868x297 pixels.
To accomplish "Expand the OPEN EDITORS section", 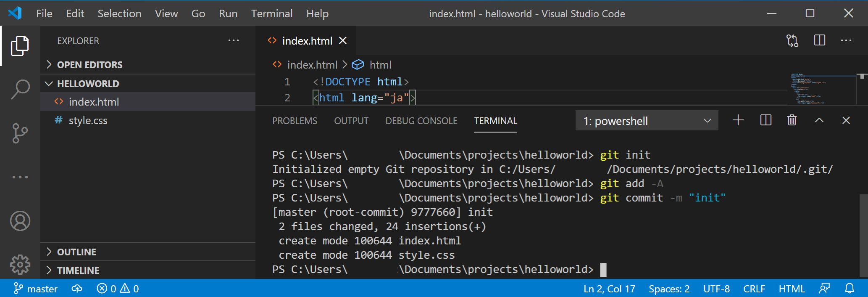I will coord(89,65).
